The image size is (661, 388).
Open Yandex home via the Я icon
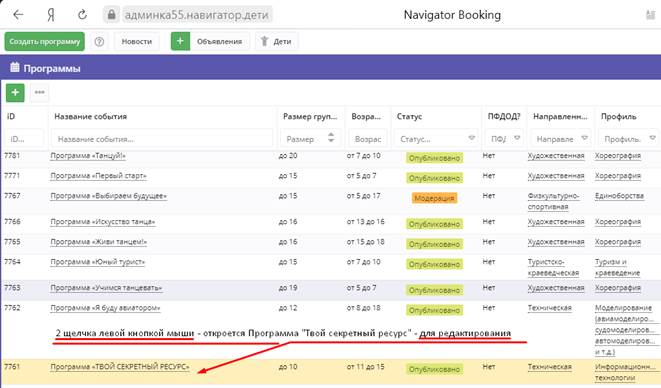point(50,15)
